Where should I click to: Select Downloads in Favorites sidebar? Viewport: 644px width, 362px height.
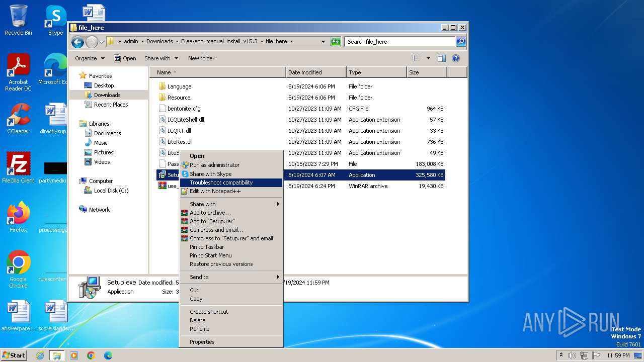pyautogui.click(x=107, y=95)
